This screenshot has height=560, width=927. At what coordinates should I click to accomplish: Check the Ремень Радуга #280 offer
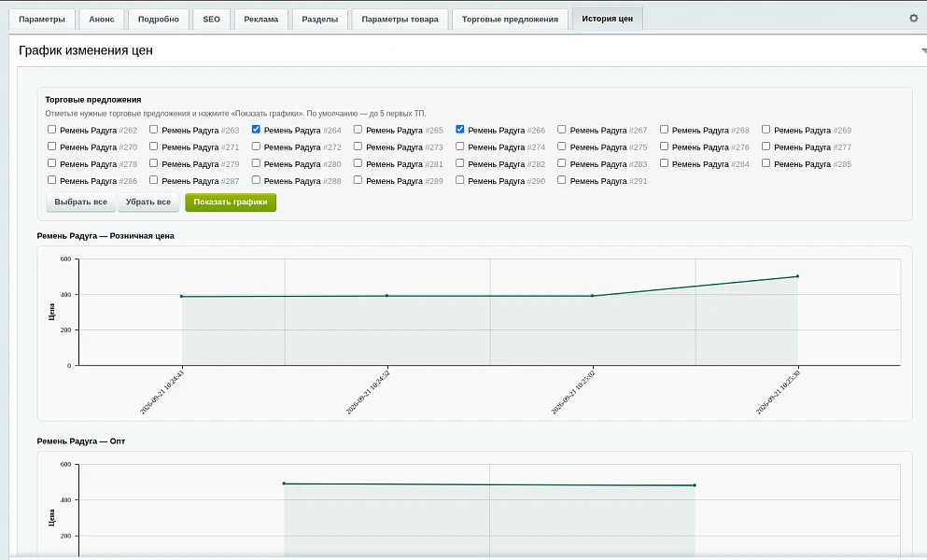[256, 163]
